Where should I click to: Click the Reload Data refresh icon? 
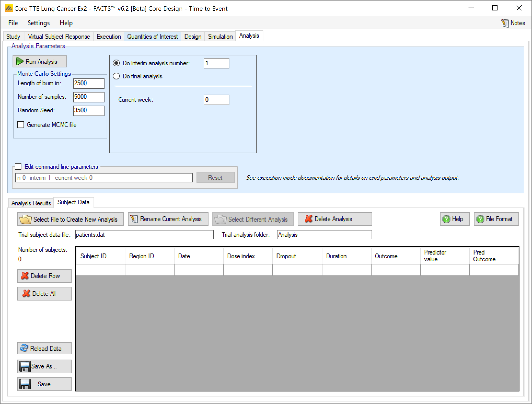click(24, 348)
